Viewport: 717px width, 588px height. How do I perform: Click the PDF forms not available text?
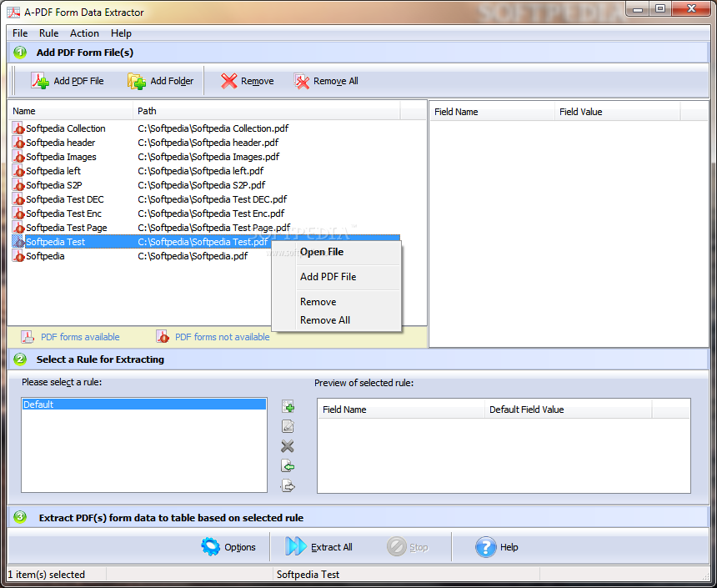click(x=223, y=337)
